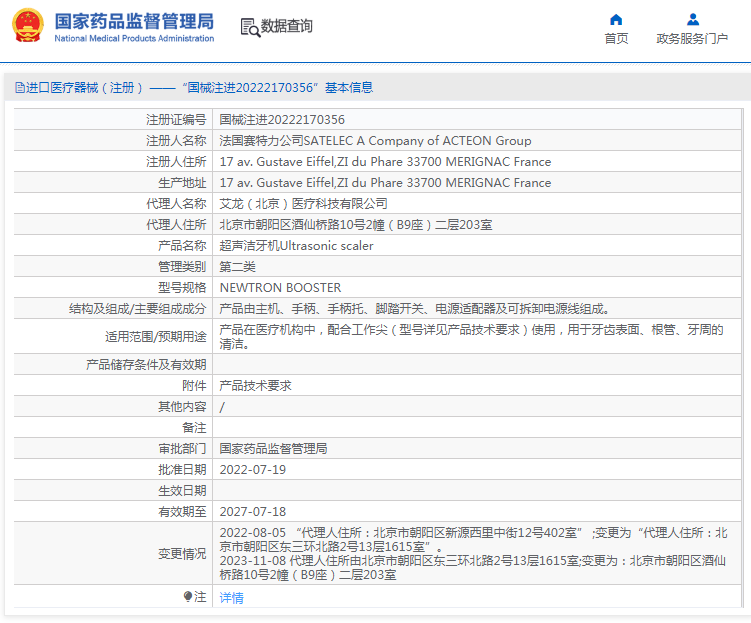This screenshot has width=751, height=623.
Task: Click the 产品名称 row label
Action: (x=182, y=246)
